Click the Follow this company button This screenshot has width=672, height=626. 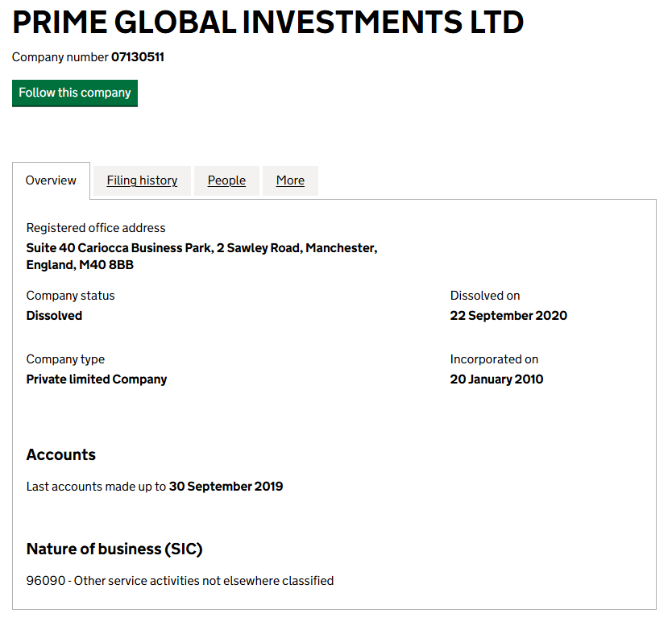74,93
